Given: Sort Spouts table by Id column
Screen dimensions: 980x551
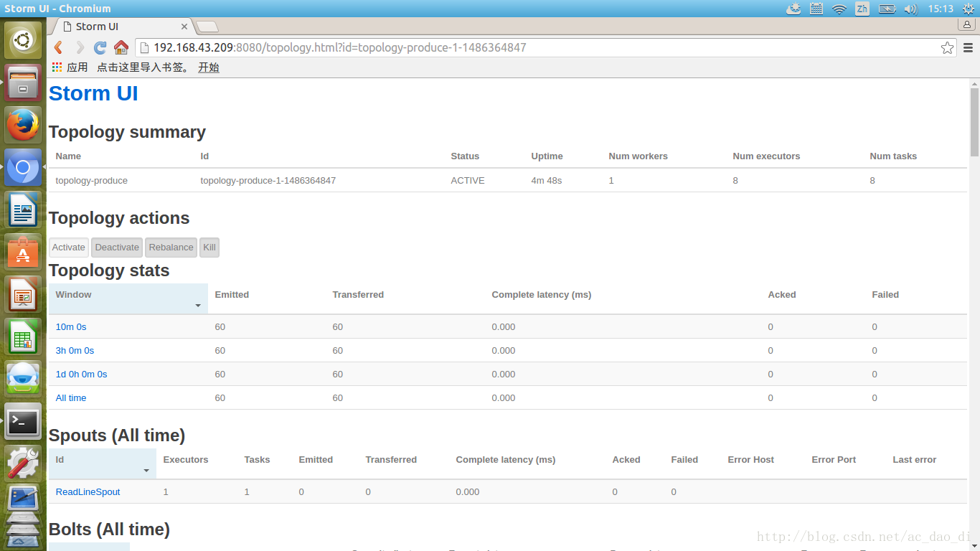Looking at the screenshot, I should tap(103, 463).
